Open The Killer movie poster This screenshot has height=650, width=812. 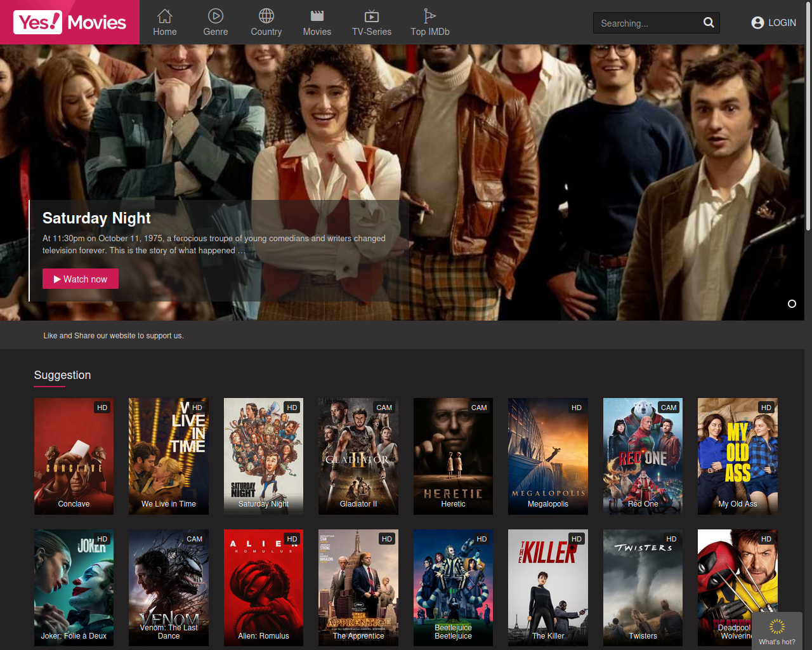tap(548, 588)
